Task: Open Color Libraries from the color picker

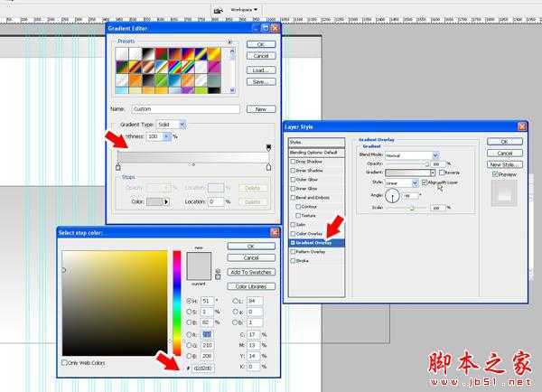Action: click(251, 286)
